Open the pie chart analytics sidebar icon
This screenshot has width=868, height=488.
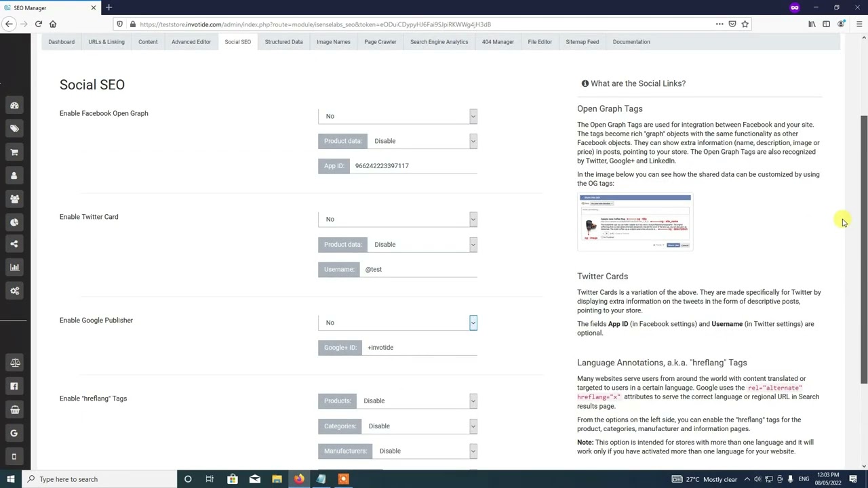14,222
